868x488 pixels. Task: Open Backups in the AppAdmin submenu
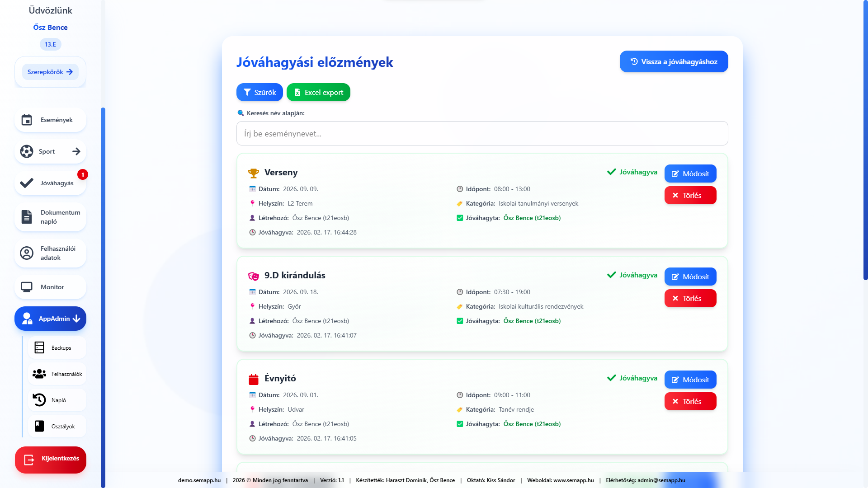[x=57, y=348]
